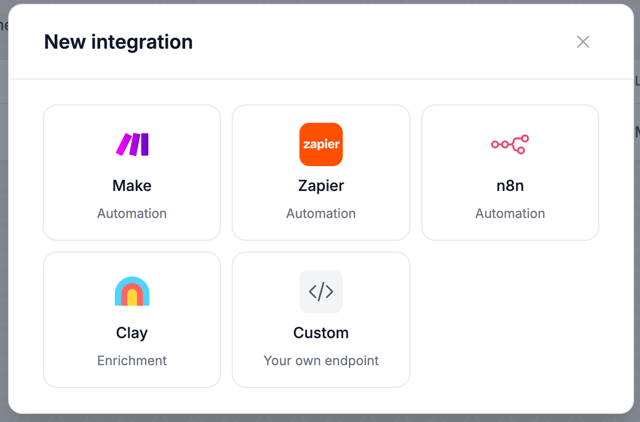Screen dimensions: 640x422
Task: Click the 'Your own endpoint' label
Action: tap(321, 361)
